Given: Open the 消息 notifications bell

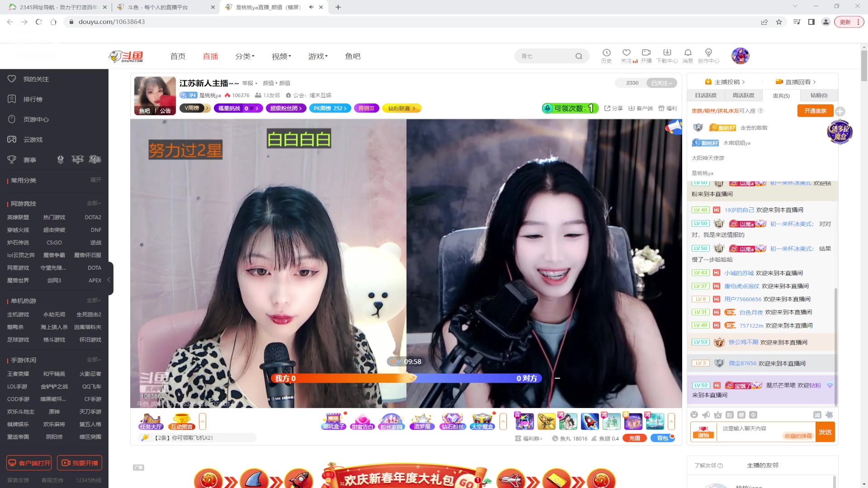Looking at the screenshot, I should pos(688,55).
